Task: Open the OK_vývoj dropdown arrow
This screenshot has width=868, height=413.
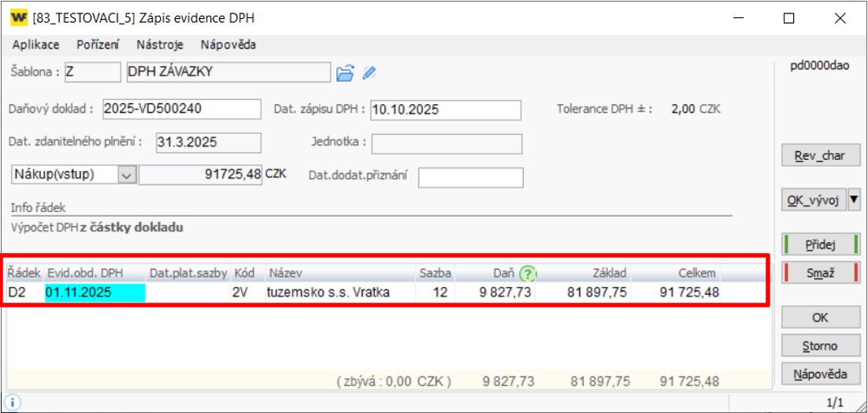Action: 854,200
